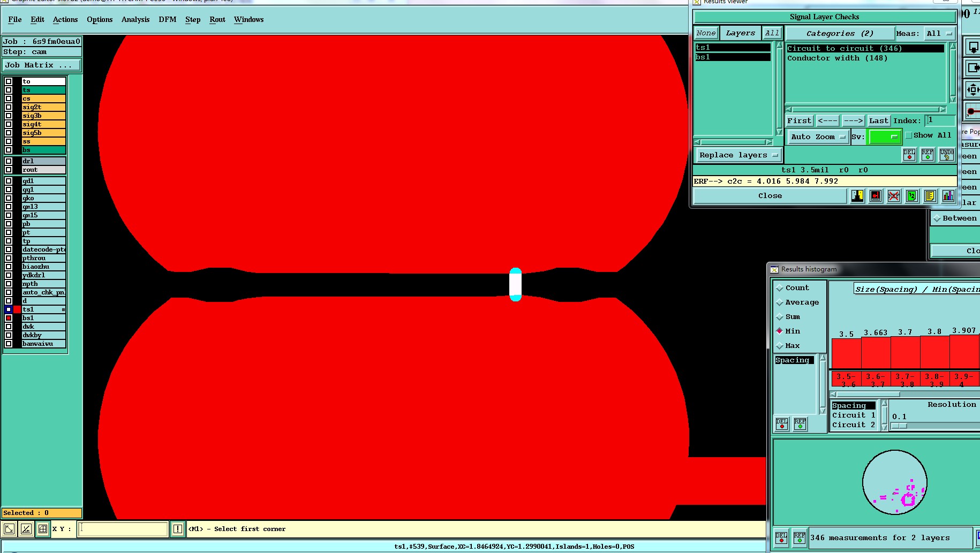Screen dimensions: 980x553
Task: Open the Actions menu
Action: [x=65, y=19]
